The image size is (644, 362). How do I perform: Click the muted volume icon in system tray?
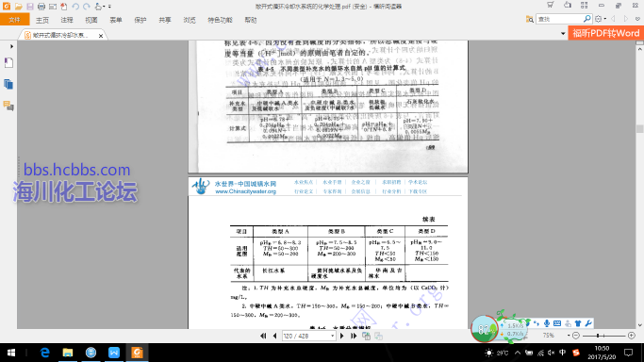point(552,353)
